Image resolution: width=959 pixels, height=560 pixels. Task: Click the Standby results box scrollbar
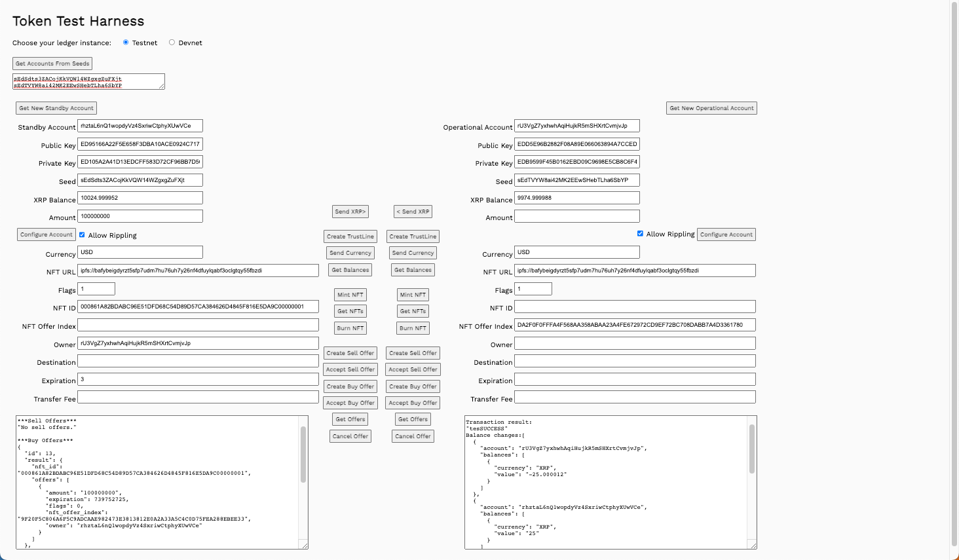coord(303,455)
